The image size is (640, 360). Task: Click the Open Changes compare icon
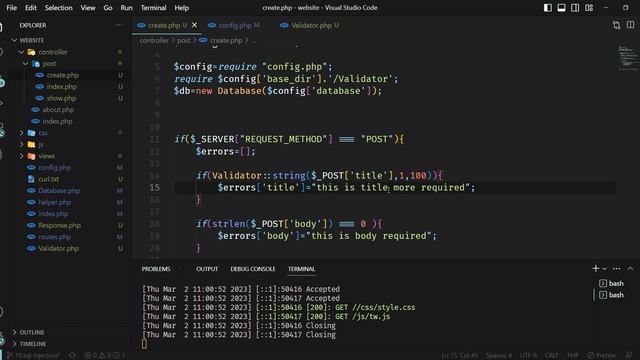(616, 25)
